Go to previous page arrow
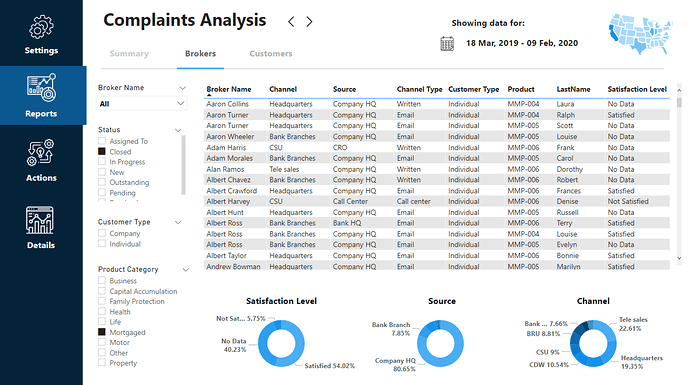 291,22
